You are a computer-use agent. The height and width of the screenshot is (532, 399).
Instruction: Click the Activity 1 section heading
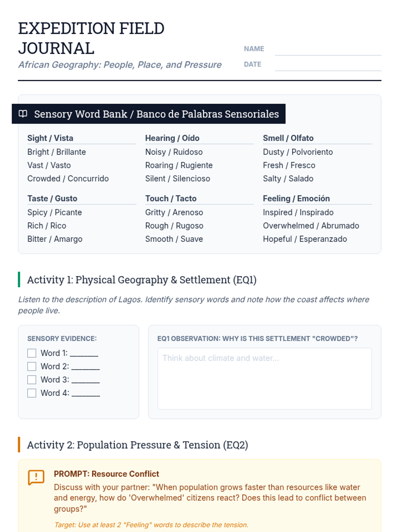(142, 280)
